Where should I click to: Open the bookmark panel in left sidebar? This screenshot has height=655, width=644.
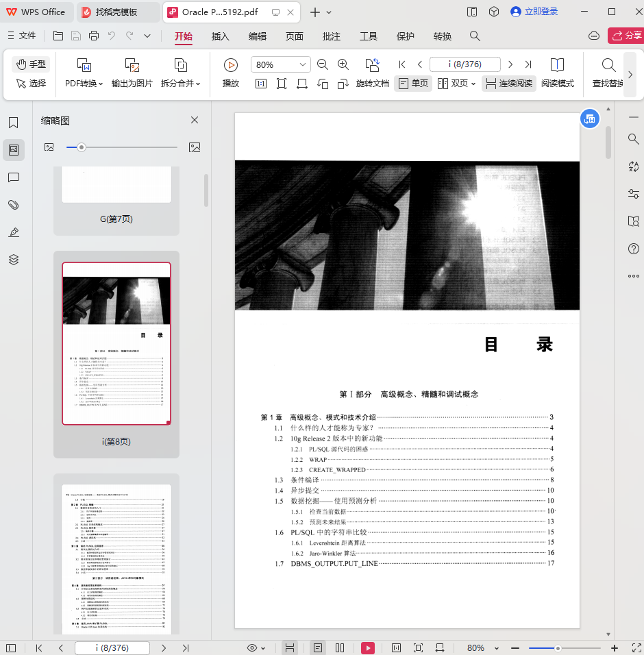13,123
